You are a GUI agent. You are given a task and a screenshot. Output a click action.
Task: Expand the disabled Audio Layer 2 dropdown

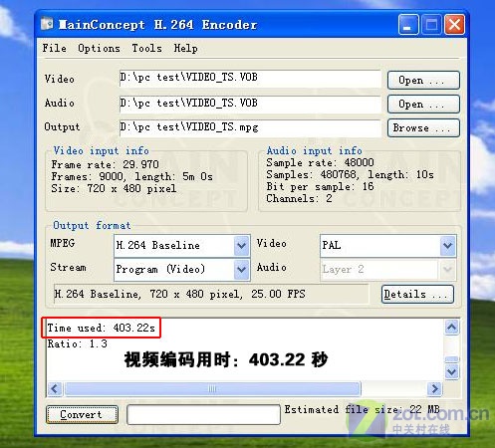tap(448, 269)
